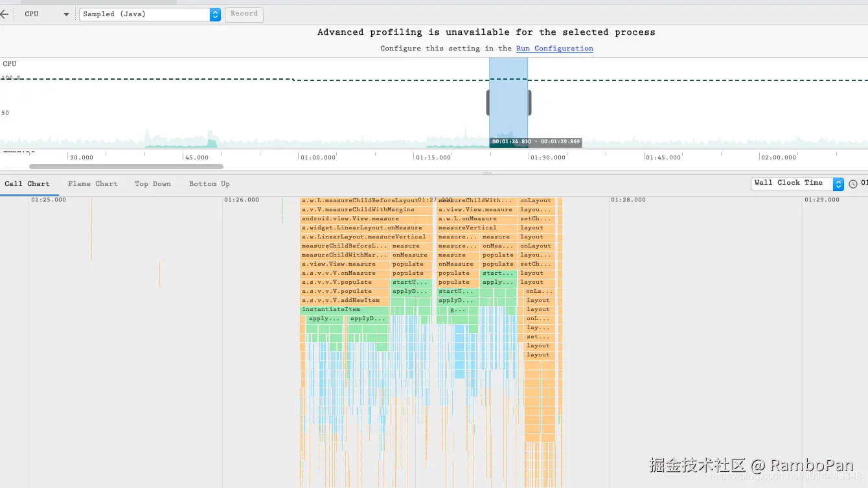Select the a.s.v.v.V.onMeasure call bar

(345, 273)
